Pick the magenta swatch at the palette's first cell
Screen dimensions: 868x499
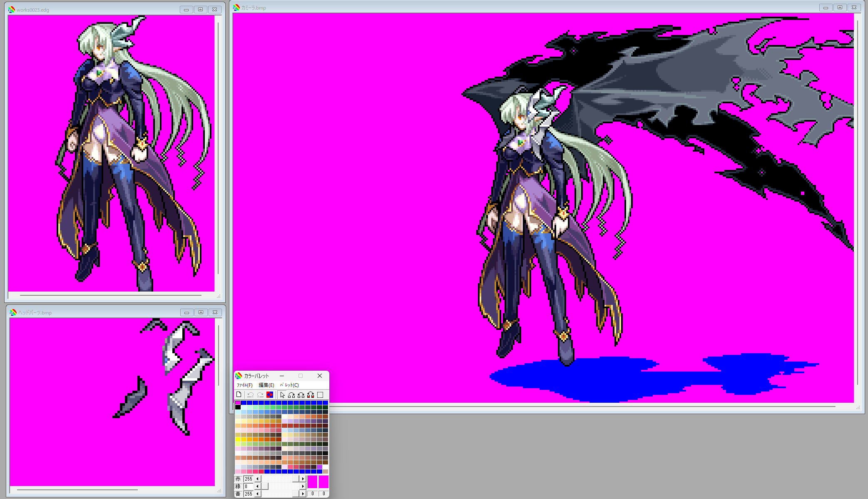(238, 403)
